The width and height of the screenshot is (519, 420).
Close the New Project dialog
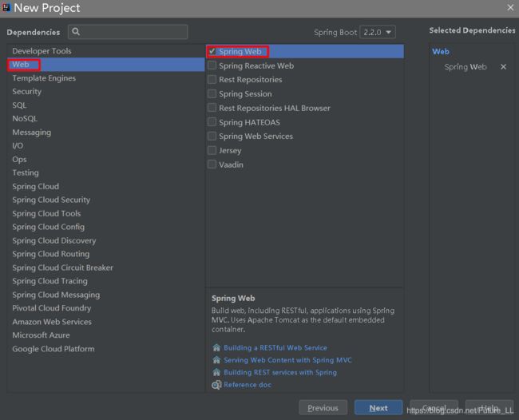point(510,7)
